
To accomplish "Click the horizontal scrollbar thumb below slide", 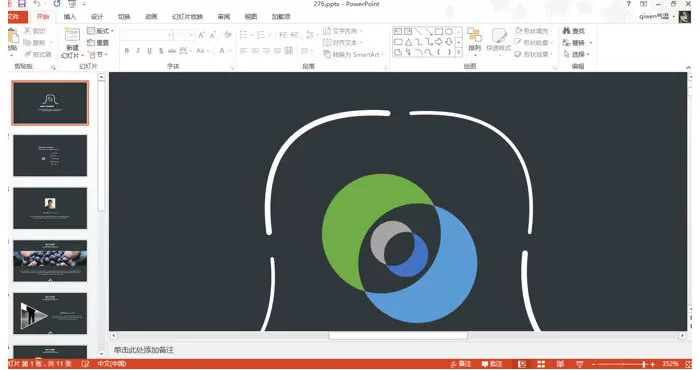I will pyautogui.click(x=398, y=335).
